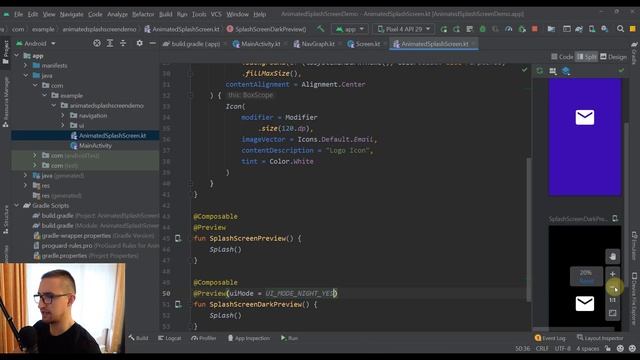This screenshot has height=360, width=640.
Task: Open the app run configuration dropdown
Action: click(x=350, y=29)
